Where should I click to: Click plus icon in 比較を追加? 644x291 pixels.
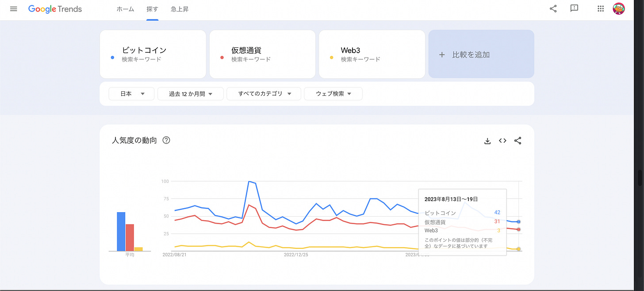click(x=441, y=55)
